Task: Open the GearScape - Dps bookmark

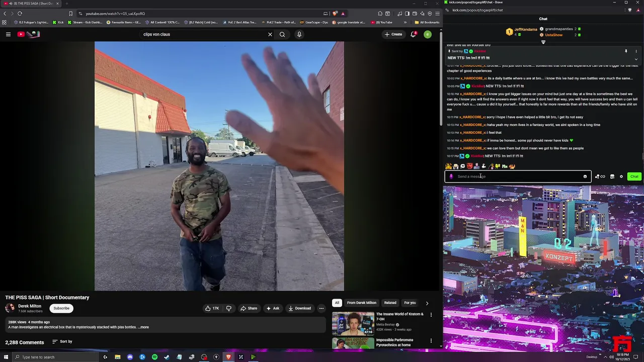Action: pos(313,22)
